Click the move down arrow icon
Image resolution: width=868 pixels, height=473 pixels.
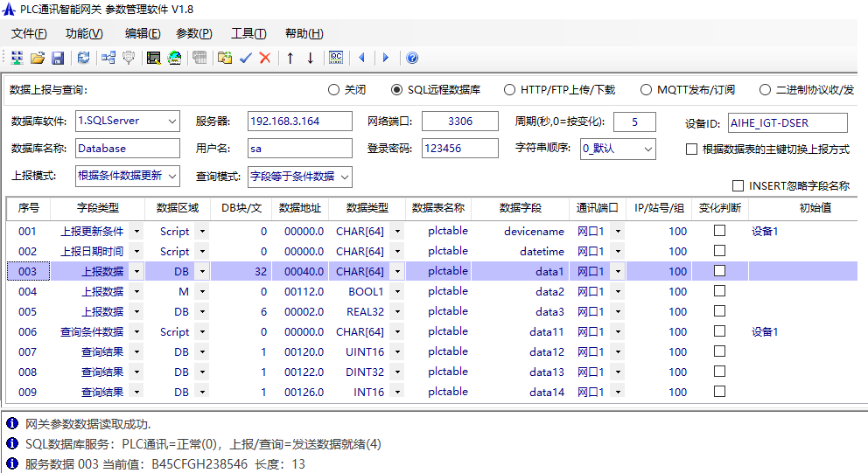coord(310,58)
